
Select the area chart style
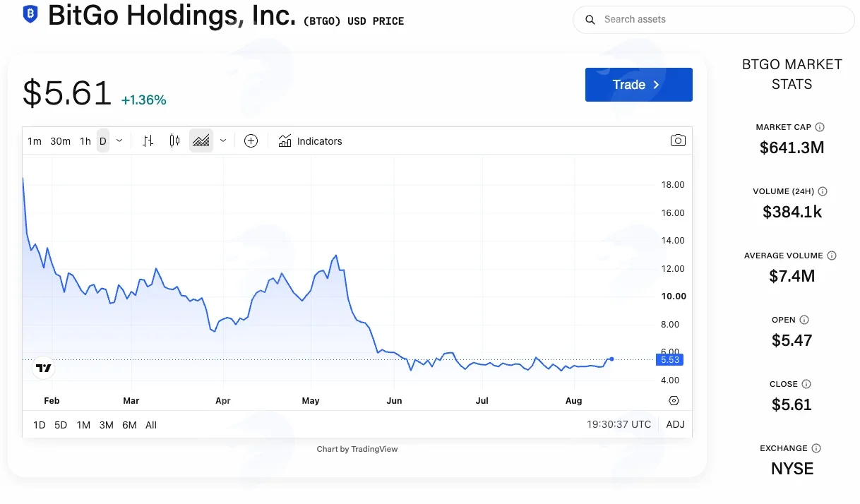pos(201,141)
